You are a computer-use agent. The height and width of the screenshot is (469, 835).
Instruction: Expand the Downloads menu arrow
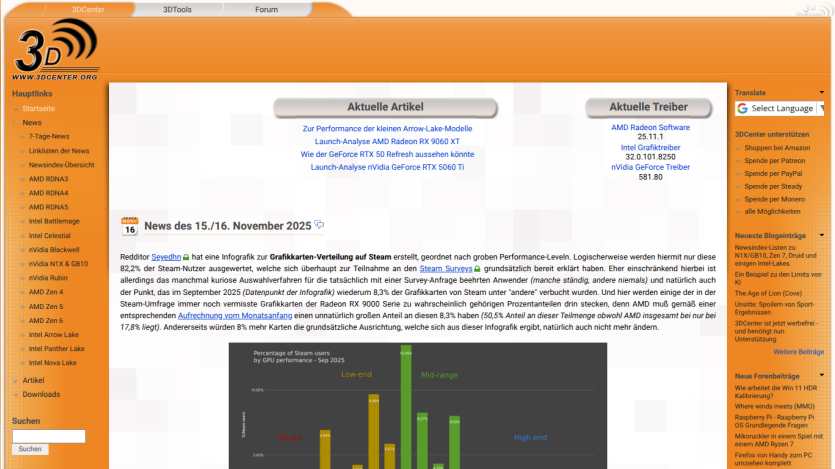coord(15,394)
